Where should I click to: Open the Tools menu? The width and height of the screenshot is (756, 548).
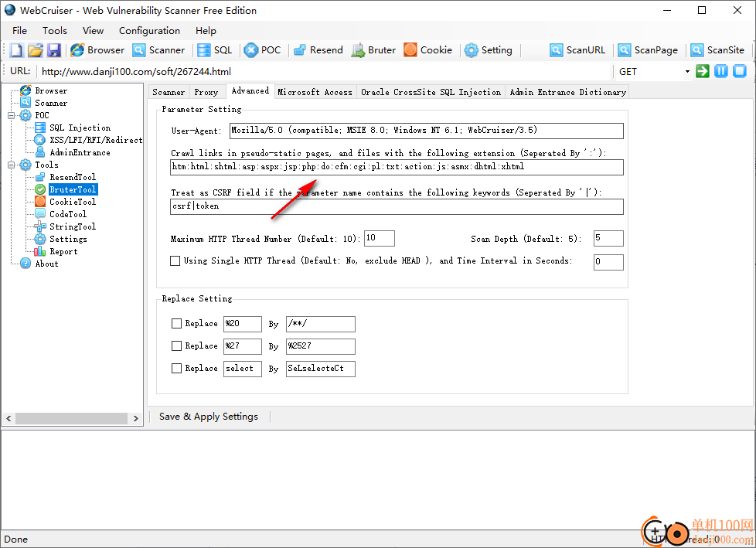[54, 31]
